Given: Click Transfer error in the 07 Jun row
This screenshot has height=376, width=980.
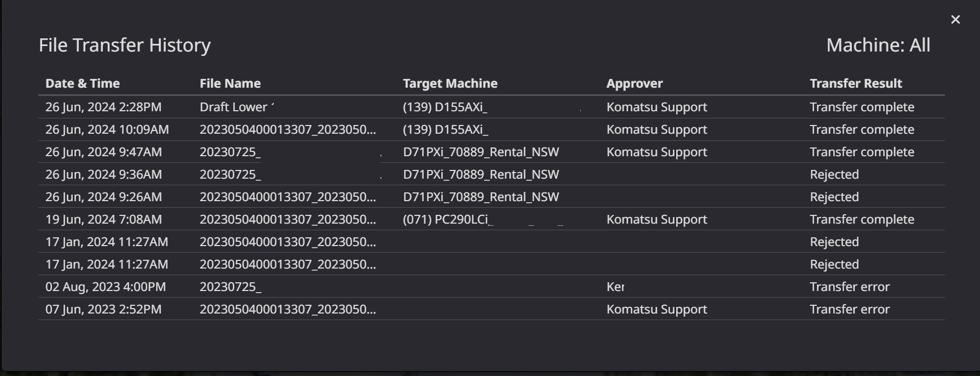Looking at the screenshot, I should click(850, 309).
